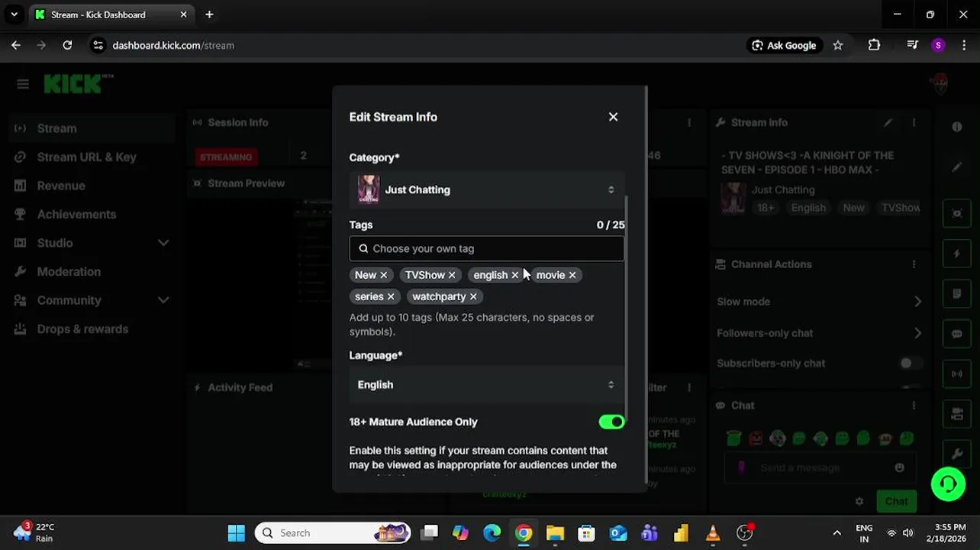Viewport: 980px width, 550px height.
Task: Open VLC from the taskbar
Action: tap(712, 532)
